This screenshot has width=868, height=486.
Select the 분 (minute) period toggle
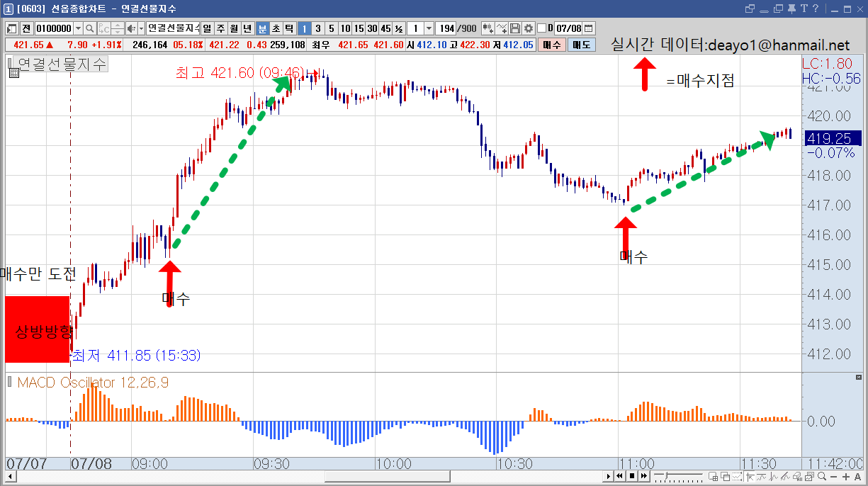pyautogui.click(x=263, y=28)
